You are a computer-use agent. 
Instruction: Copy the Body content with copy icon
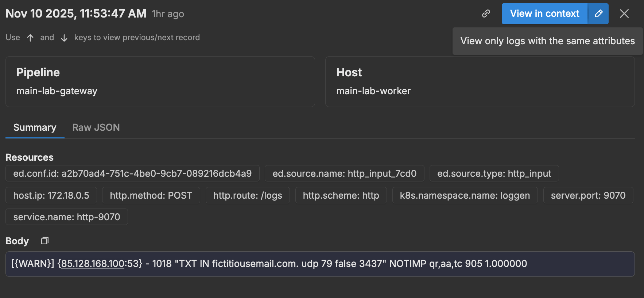pyautogui.click(x=44, y=241)
